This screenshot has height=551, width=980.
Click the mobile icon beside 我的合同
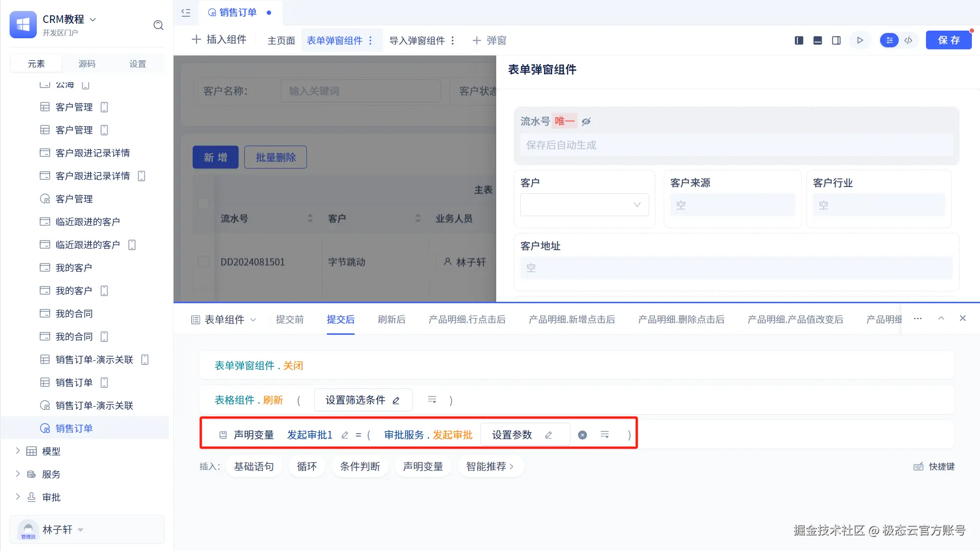click(104, 337)
